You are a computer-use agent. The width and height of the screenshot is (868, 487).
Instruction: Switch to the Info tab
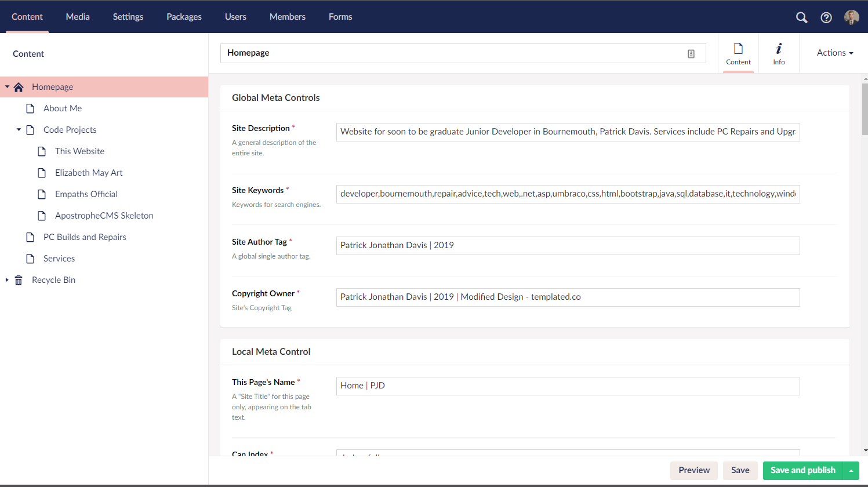[x=779, y=53]
